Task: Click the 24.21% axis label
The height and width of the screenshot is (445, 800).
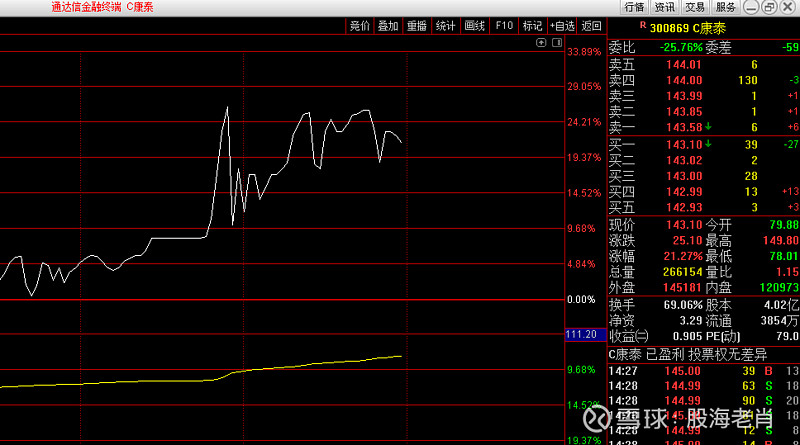Action: pyautogui.click(x=584, y=122)
